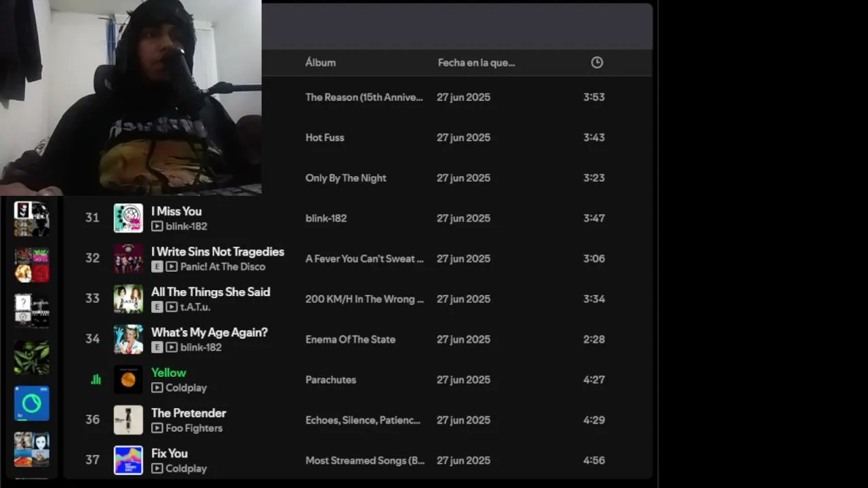Open the Hot Fuss album link
868x488 pixels.
click(325, 138)
